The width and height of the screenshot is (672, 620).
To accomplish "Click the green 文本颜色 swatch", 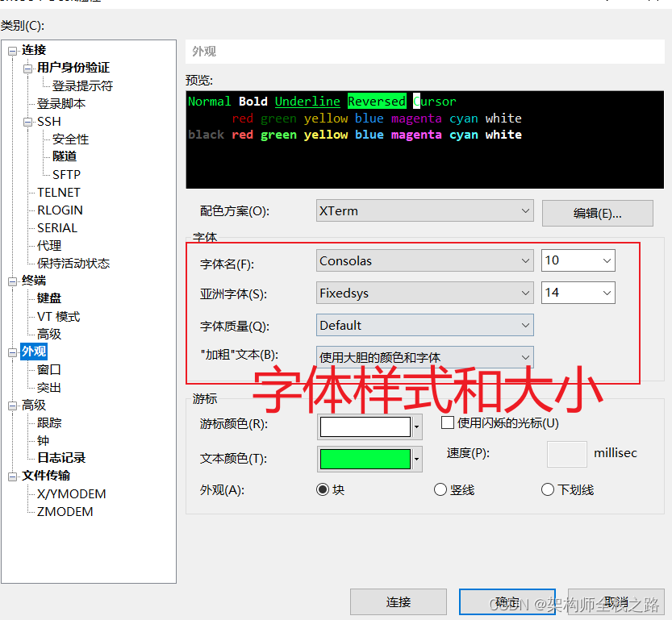I will (365, 459).
